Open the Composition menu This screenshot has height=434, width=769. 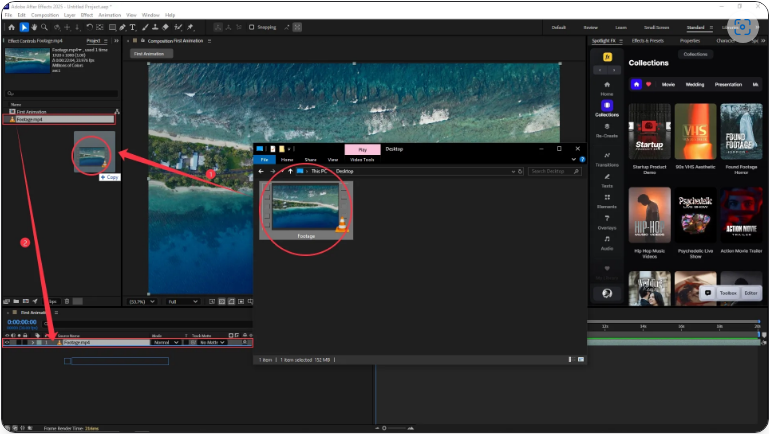45,15
